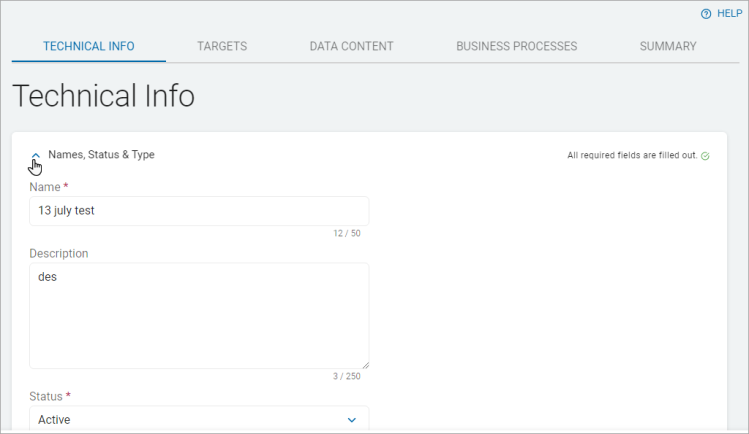This screenshot has width=749, height=434.
Task: Click the '12 / 50' character counter
Action: [x=347, y=234]
